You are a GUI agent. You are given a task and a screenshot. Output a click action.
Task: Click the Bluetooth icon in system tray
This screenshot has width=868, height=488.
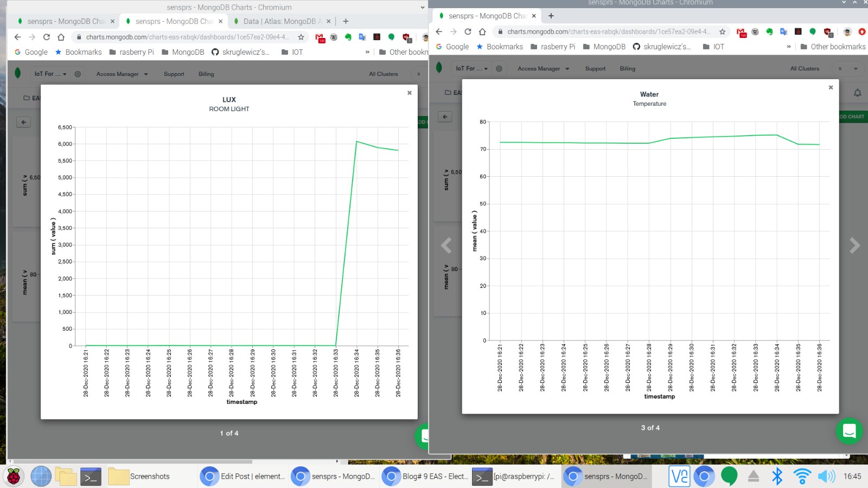(777, 477)
